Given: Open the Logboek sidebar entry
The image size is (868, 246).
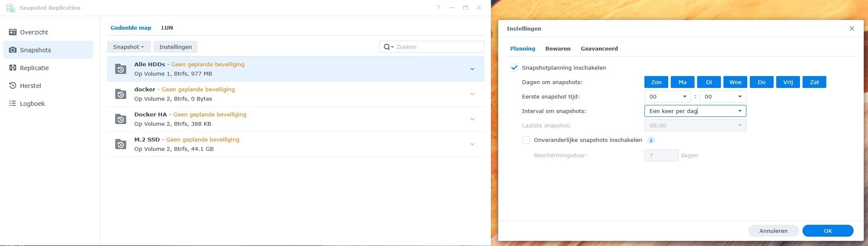Looking at the screenshot, I should coord(48,104).
